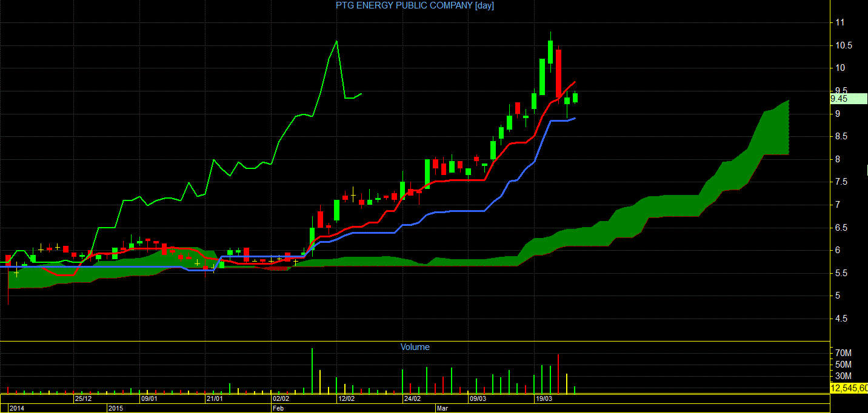Click the 70M volume axis label
Viewport: 868px width, 413px height.
pos(843,353)
